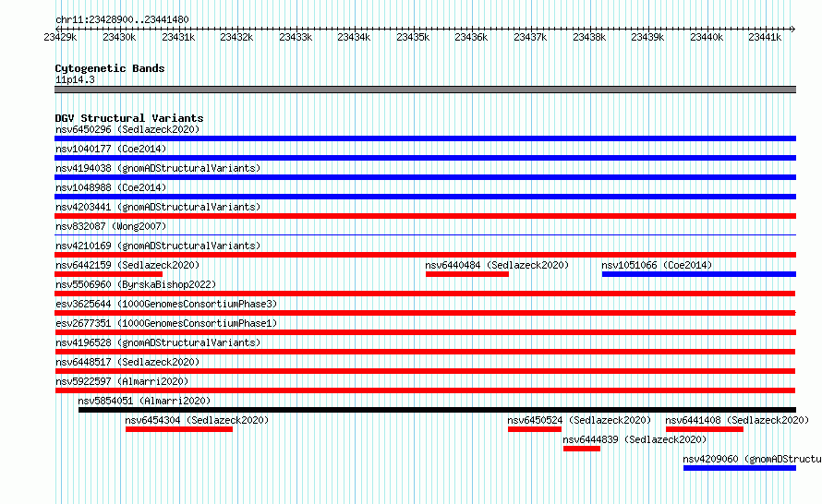Open esv3625644 (1000GenomesConsortiumPhase3) label

click(166, 304)
